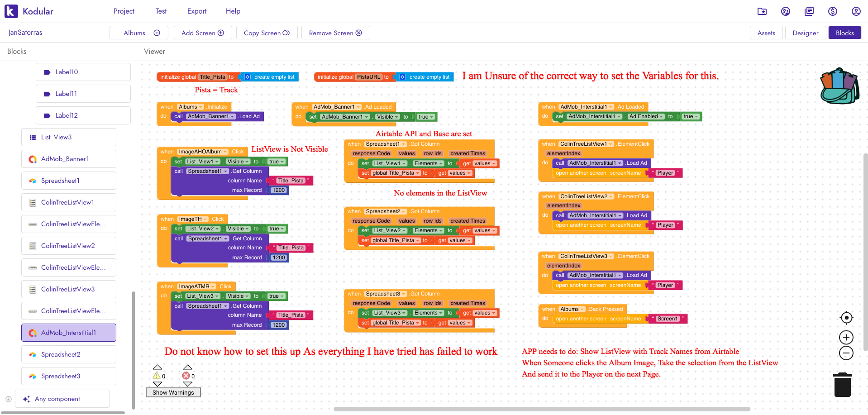Open the Export menu
Screen dimensions: 868x415
[197, 11]
